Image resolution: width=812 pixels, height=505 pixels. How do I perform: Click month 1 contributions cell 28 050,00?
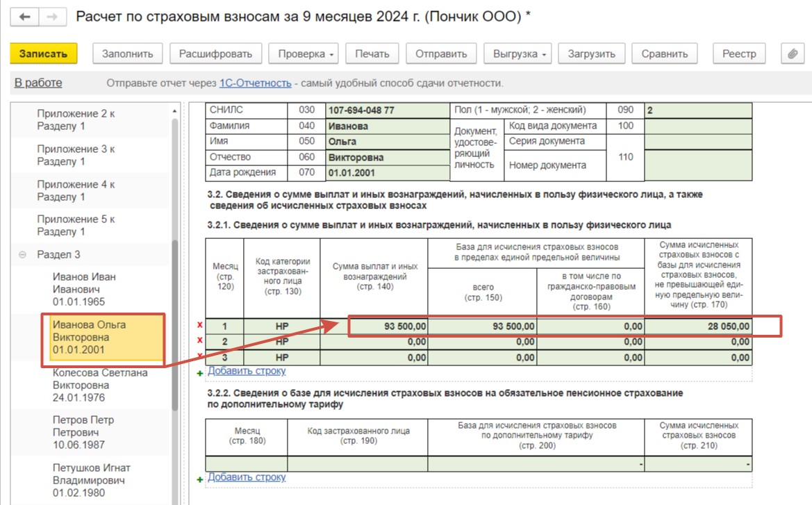(x=698, y=326)
